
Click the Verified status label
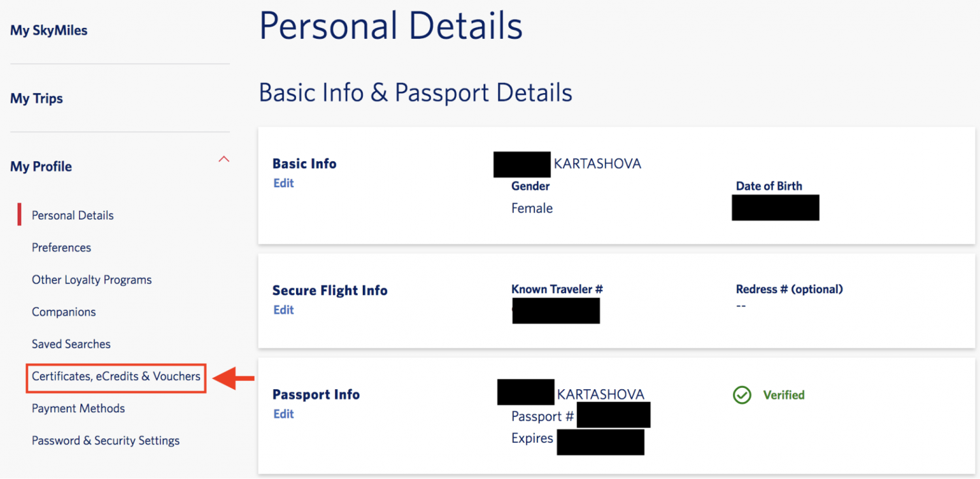click(783, 395)
